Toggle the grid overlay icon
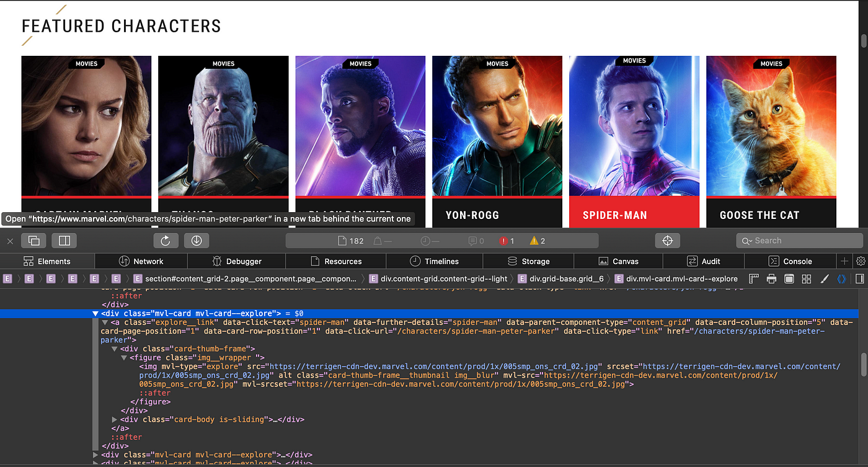The height and width of the screenshot is (467, 868). pyautogui.click(x=806, y=279)
